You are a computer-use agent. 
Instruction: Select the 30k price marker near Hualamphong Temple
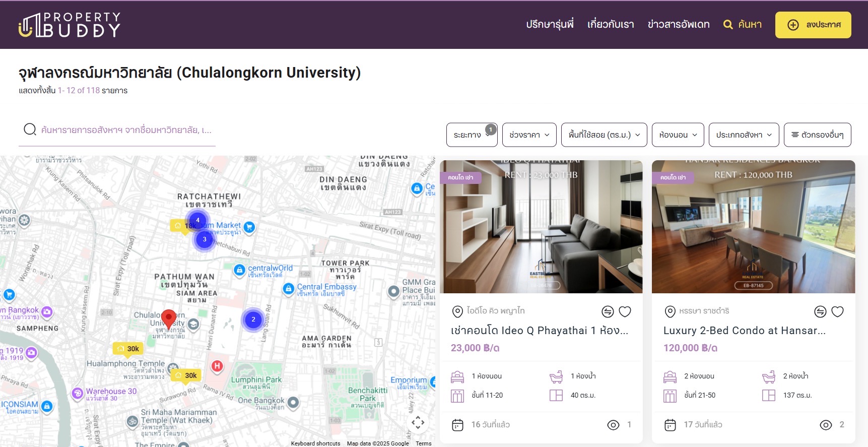point(128,349)
